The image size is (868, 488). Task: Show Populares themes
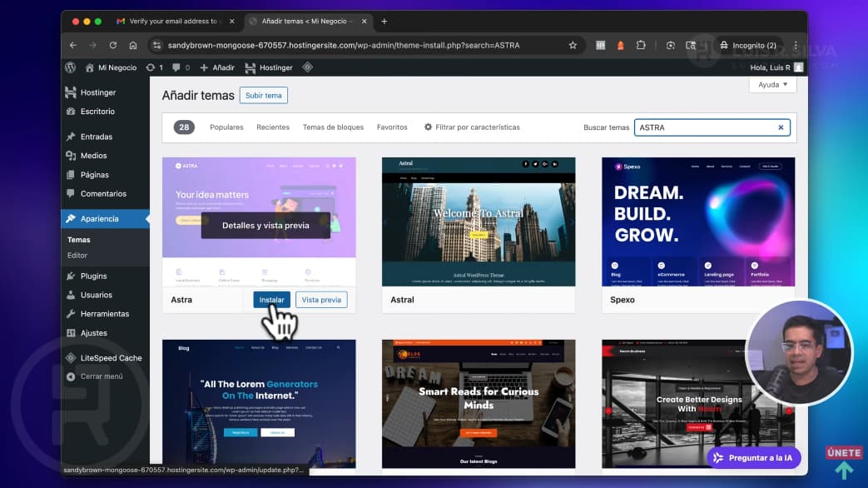[x=226, y=127]
